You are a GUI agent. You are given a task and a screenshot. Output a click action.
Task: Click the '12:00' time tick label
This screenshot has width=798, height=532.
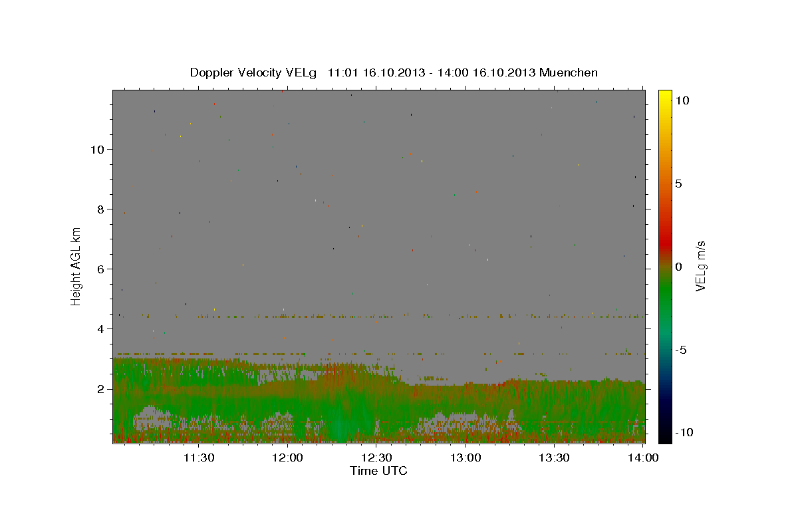pyautogui.click(x=287, y=458)
